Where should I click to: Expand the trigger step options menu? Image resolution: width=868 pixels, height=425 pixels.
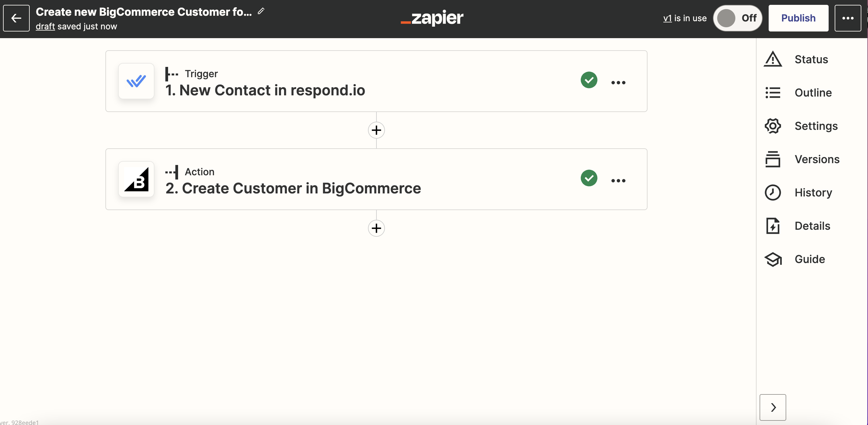point(618,81)
